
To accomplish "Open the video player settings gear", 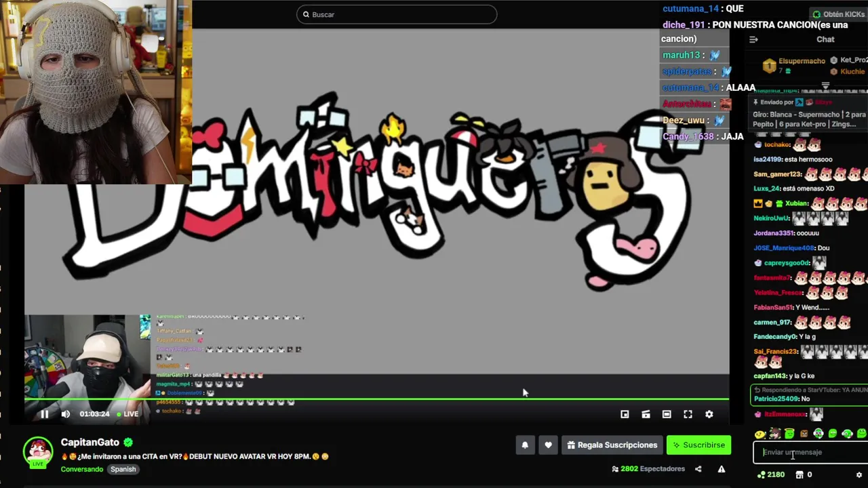I will 709,414.
